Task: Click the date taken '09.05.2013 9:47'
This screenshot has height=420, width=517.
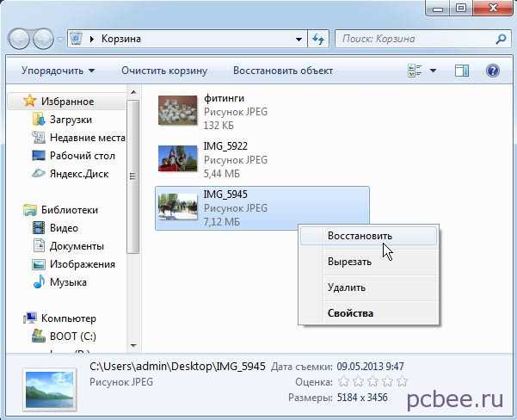Action: [x=370, y=367]
